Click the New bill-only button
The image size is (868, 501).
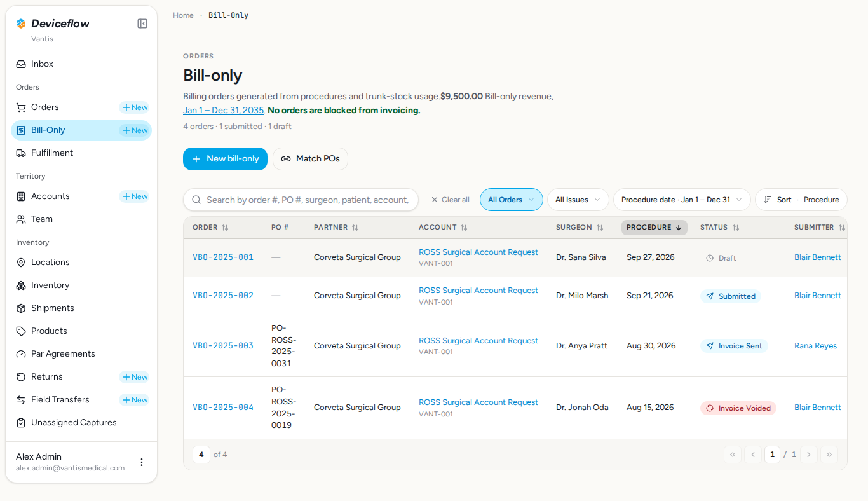[225, 159]
